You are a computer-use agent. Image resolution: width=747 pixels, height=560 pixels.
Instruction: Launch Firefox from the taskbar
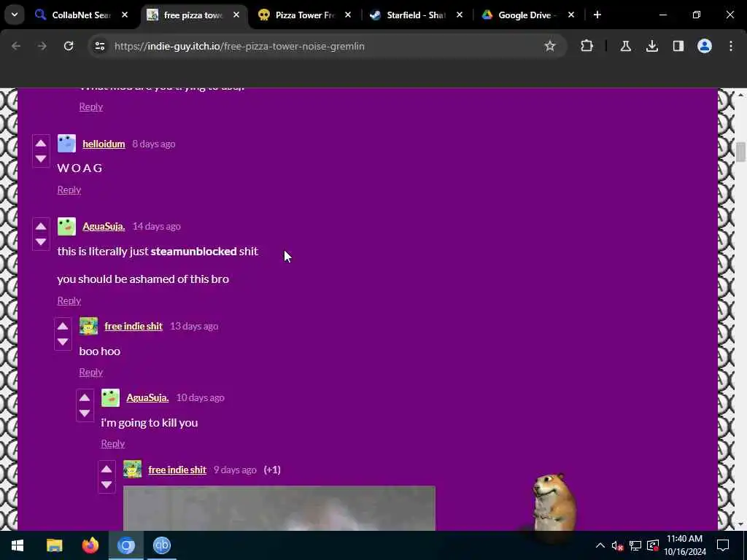90,545
